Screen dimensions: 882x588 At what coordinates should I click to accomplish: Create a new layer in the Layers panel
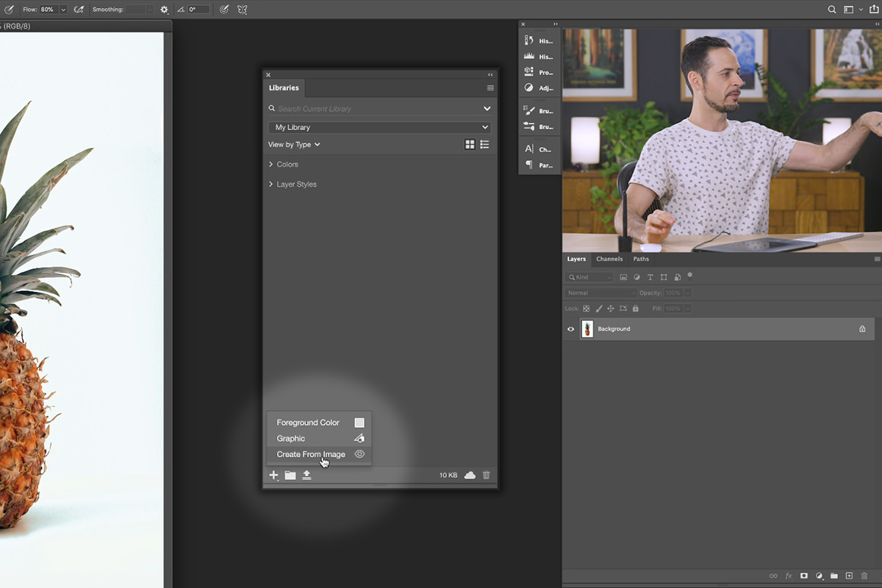(x=850, y=576)
